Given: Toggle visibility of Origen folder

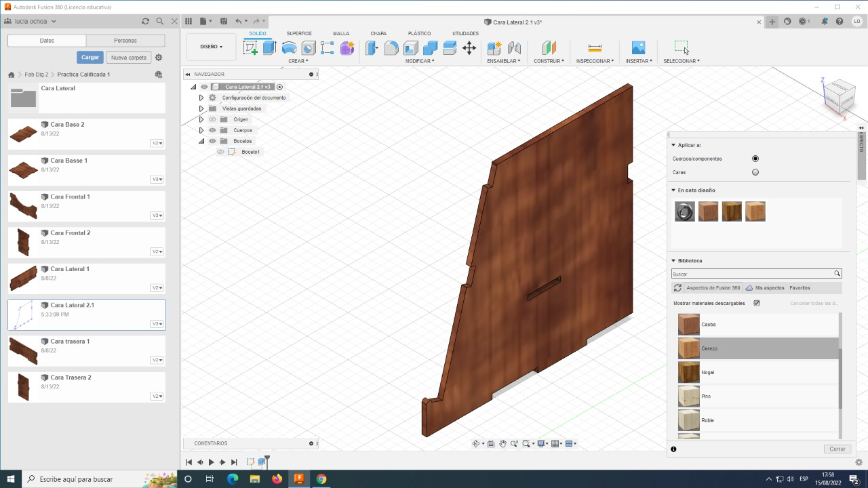Looking at the screenshot, I should 212,119.
